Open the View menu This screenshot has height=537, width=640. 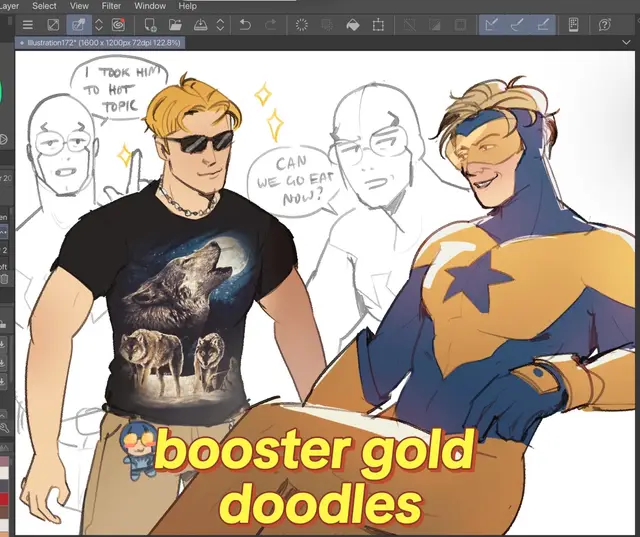tap(79, 6)
